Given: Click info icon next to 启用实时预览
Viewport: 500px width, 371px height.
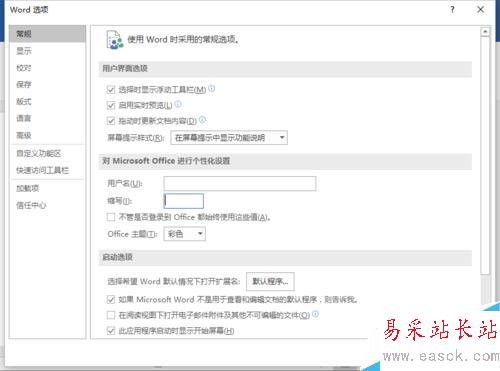Looking at the screenshot, I should (178, 104).
